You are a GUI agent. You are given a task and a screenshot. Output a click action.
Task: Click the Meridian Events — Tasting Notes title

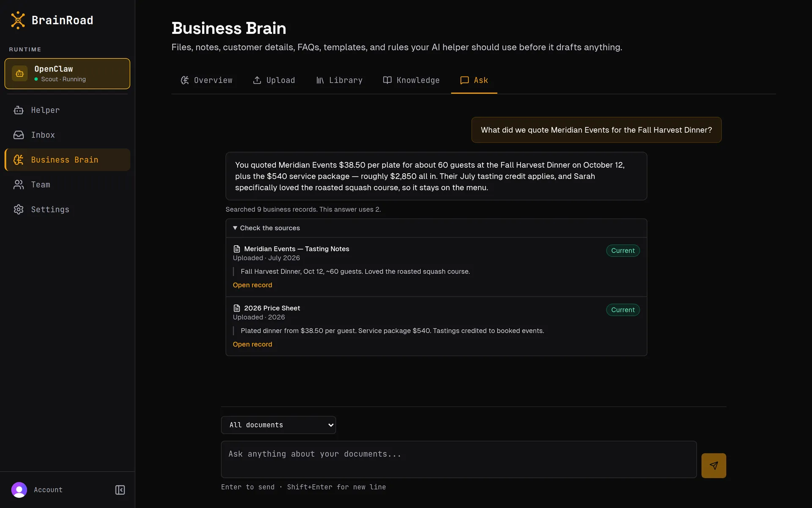tap(296, 249)
